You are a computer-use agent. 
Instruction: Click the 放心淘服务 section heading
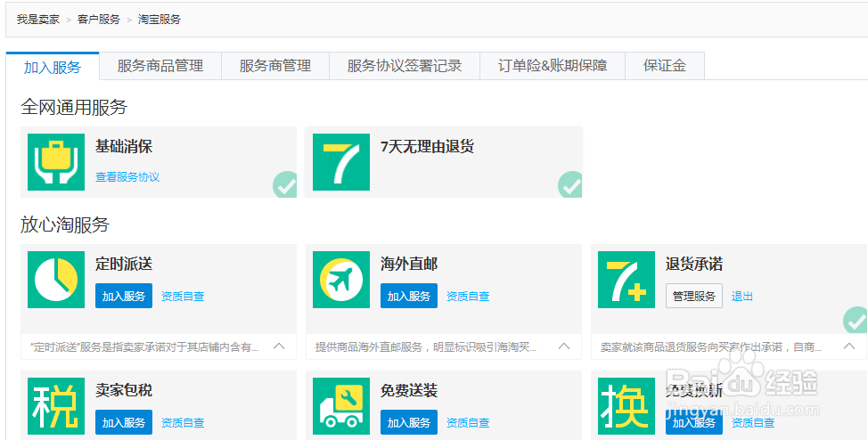click(x=65, y=224)
